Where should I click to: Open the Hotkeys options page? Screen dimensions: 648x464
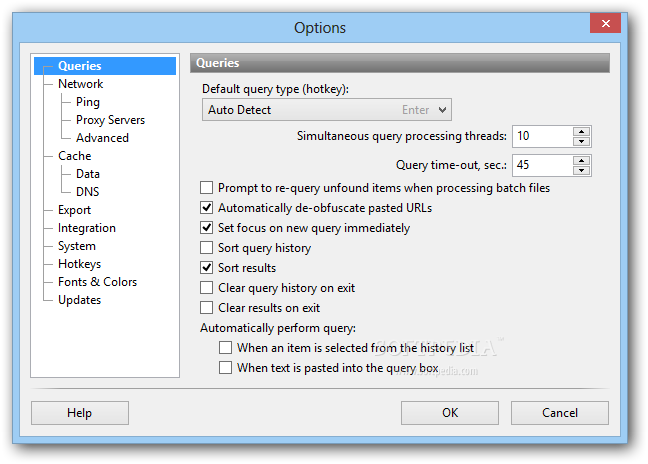[x=79, y=264]
